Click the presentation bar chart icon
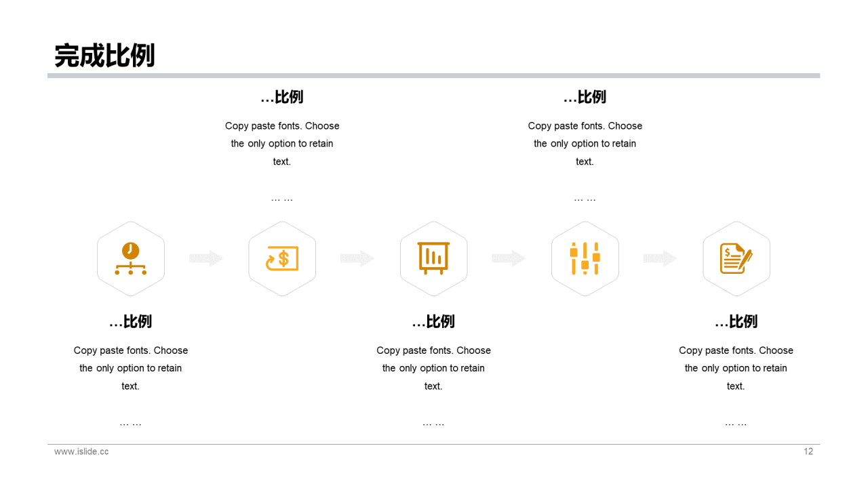The width and height of the screenshot is (868, 488). tap(433, 258)
